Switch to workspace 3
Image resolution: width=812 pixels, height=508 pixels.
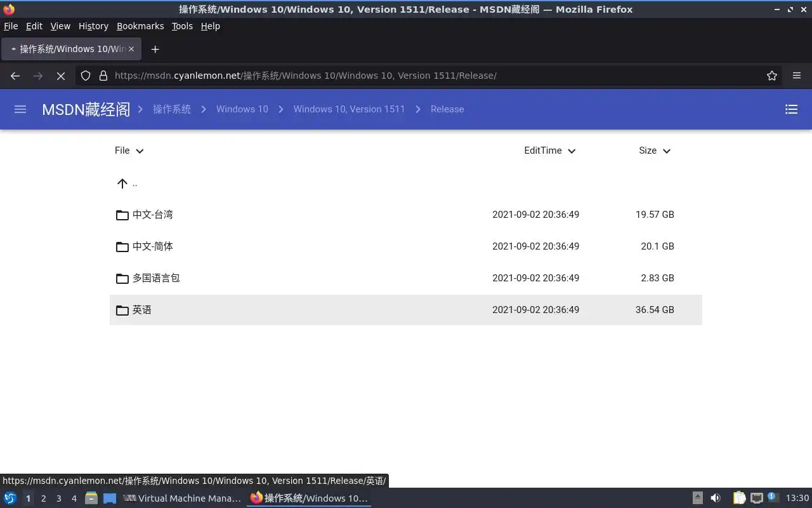coord(58,498)
